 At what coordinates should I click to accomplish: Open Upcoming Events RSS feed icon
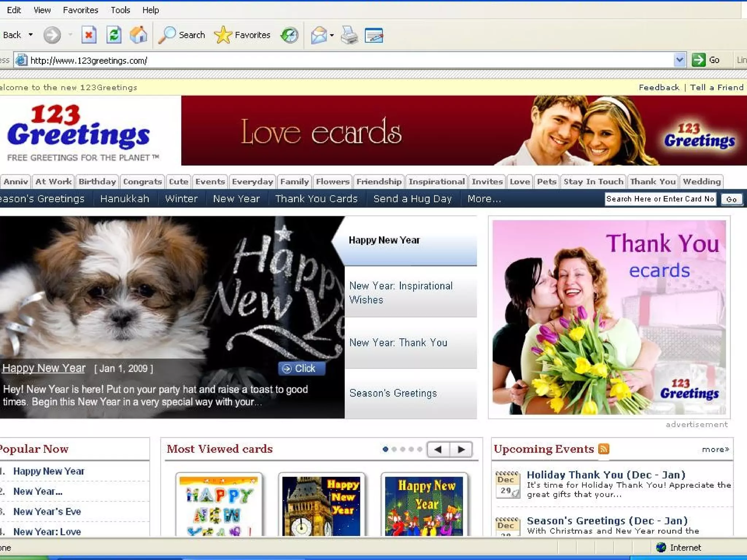point(604,449)
